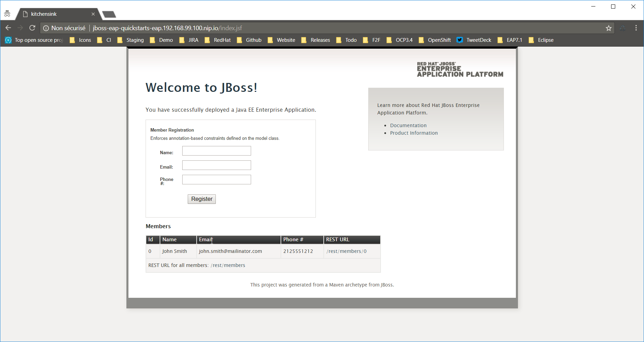Expand the OpenShift bookmarks folder
The height and width of the screenshot is (342, 644).
pos(435,40)
